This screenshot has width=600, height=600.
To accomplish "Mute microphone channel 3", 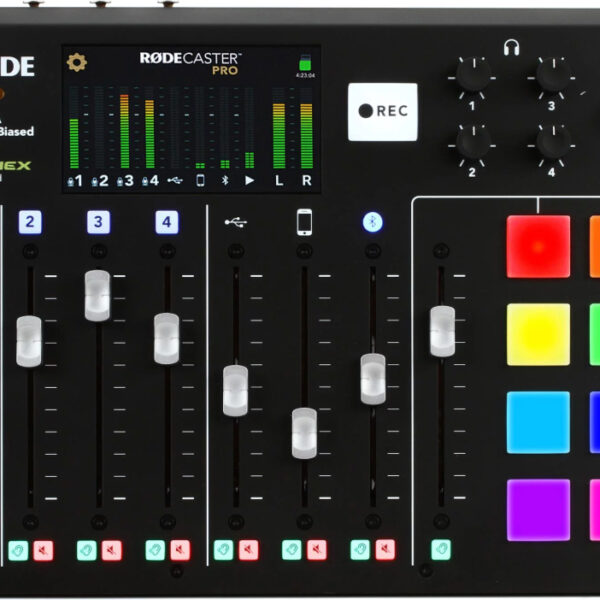I will click(112, 550).
